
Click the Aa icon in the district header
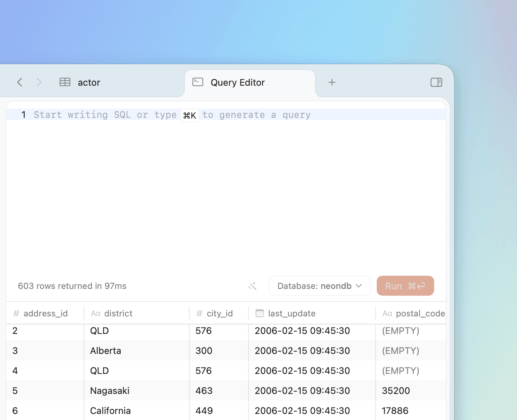tap(95, 313)
